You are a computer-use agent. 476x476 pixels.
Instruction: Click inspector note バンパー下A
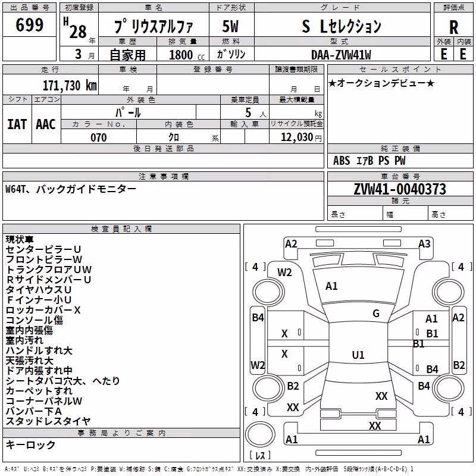point(34,411)
